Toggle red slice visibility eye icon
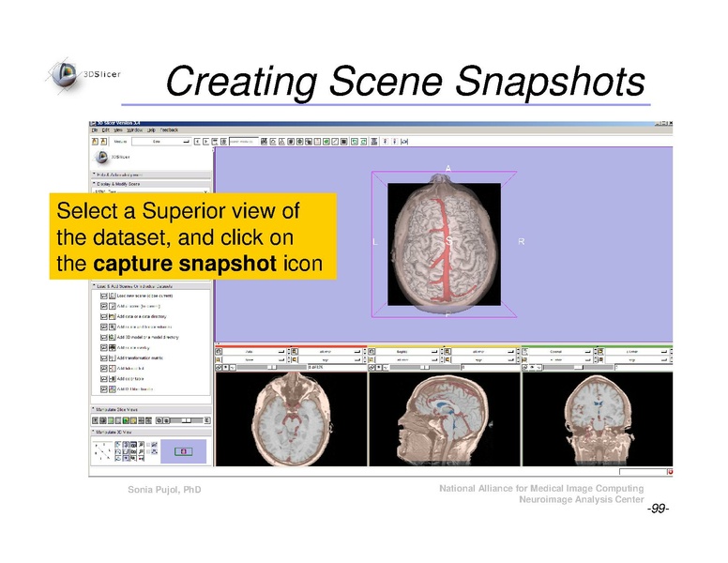 (225, 367)
